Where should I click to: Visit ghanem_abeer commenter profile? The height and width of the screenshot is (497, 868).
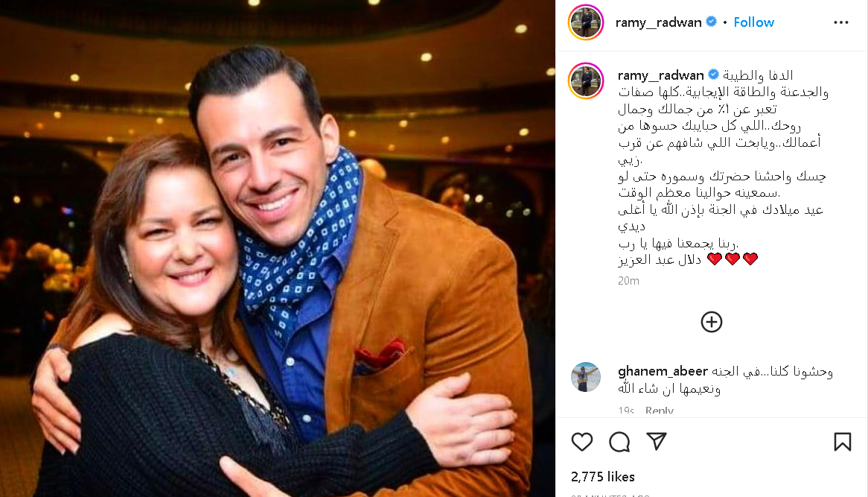pyautogui.click(x=663, y=370)
